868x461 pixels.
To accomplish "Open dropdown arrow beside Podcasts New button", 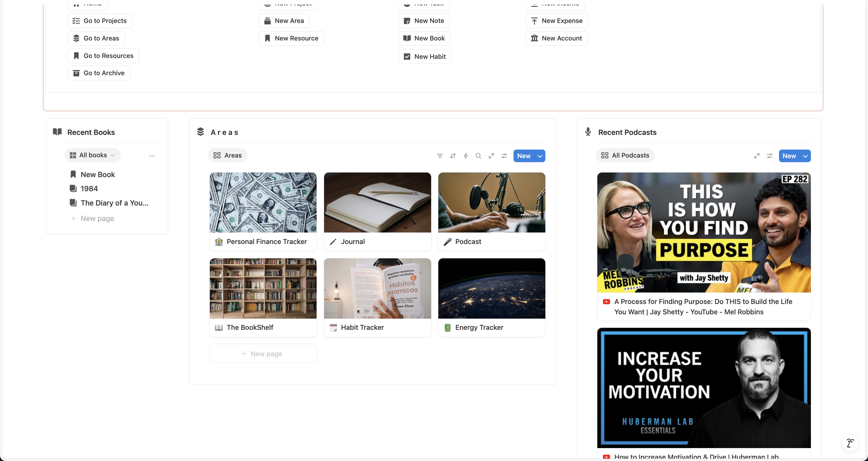I will [805, 156].
